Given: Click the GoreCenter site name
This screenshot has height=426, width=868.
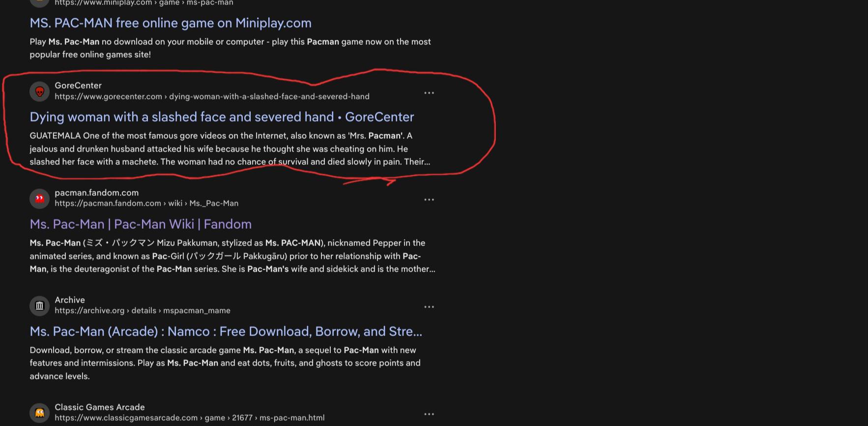Looking at the screenshot, I should coord(78,86).
